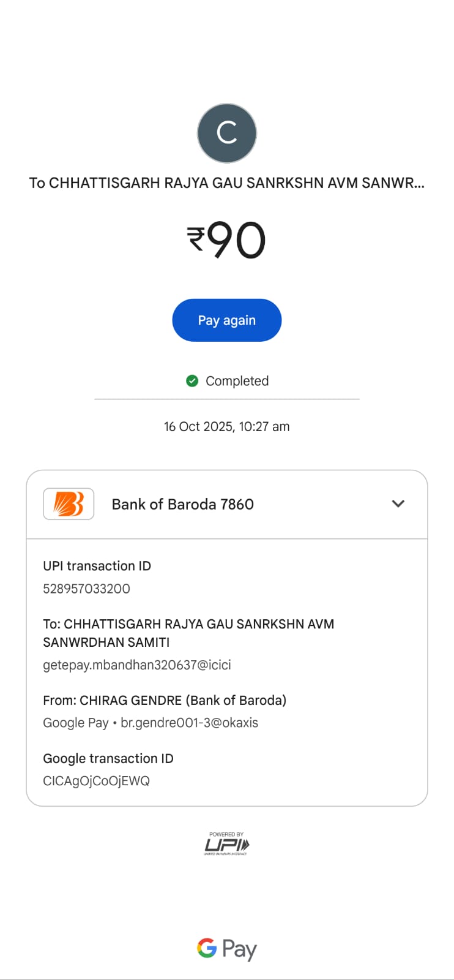The height and width of the screenshot is (980, 454).
Task: Tap the recipient name SANWRDHAN SAMITI line
Action: tap(106, 642)
